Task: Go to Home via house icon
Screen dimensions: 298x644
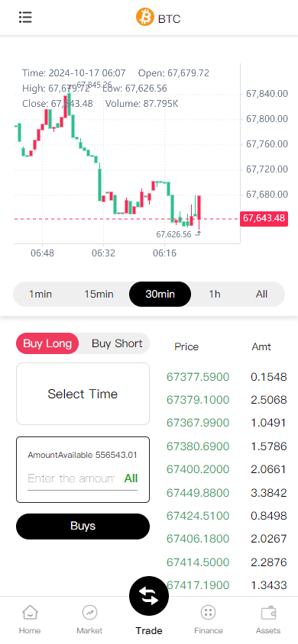Action: [x=30, y=613]
